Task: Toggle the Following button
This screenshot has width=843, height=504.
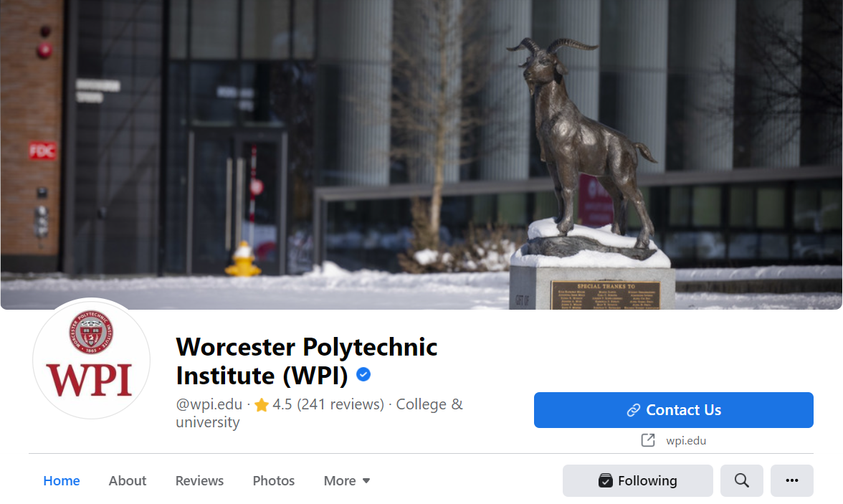Action: point(638,480)
